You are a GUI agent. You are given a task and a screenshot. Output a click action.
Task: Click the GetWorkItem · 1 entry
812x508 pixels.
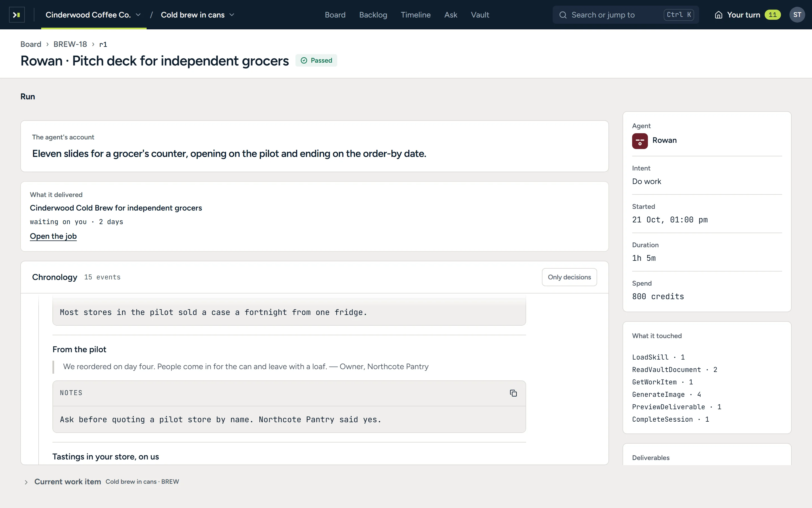point(662,382)
